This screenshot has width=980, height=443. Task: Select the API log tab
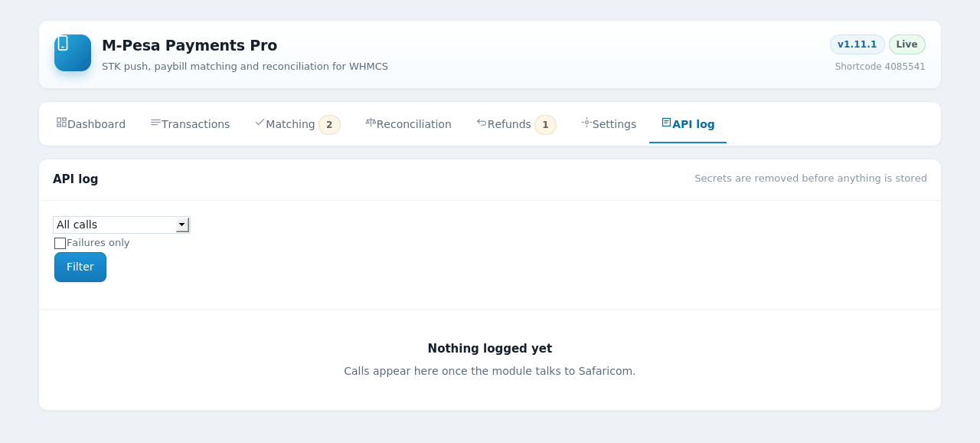pos(688,124)
